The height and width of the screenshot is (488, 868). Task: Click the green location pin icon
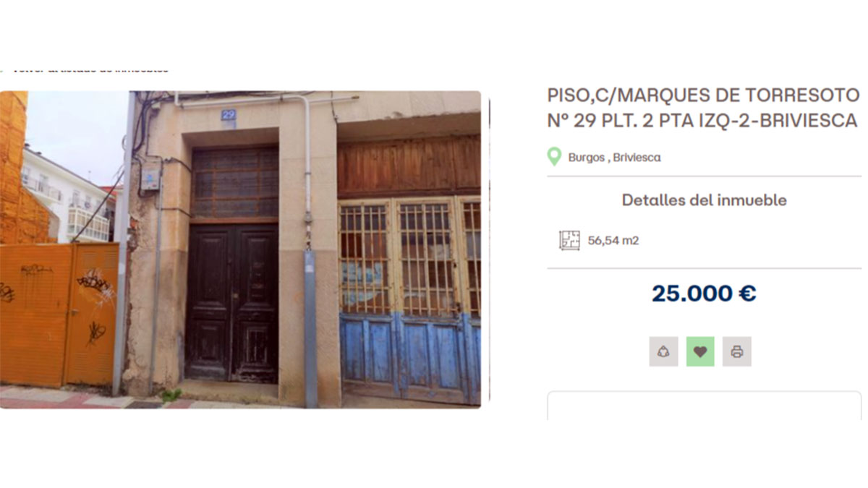(x=554, y=157)
